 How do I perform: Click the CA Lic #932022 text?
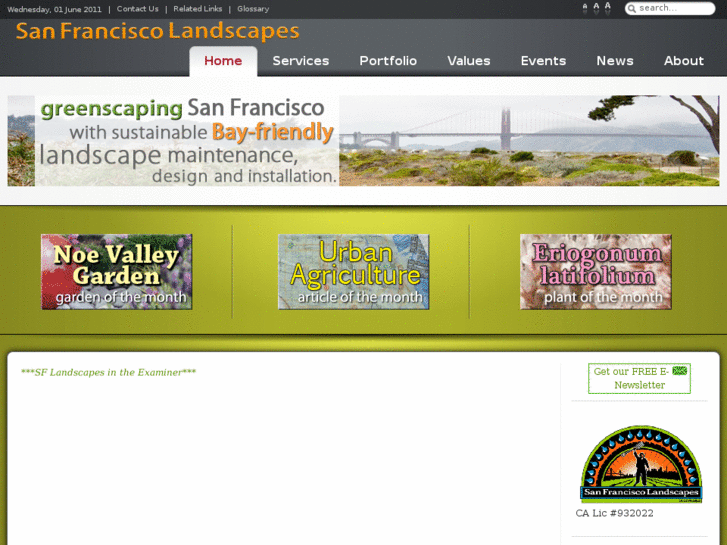click(x=614, y=513)
